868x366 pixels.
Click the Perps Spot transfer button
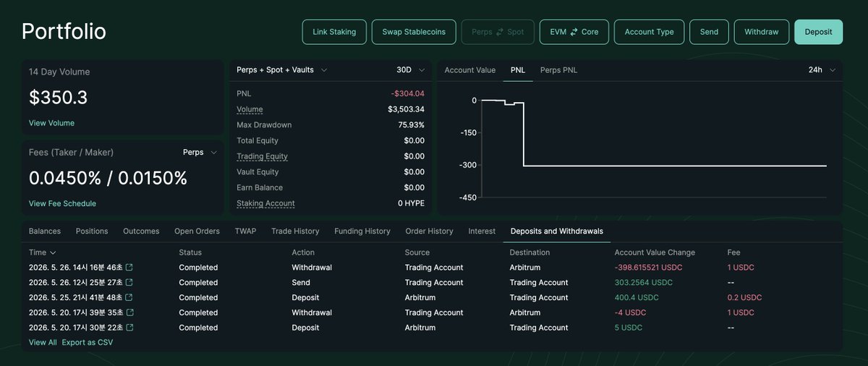498,32
